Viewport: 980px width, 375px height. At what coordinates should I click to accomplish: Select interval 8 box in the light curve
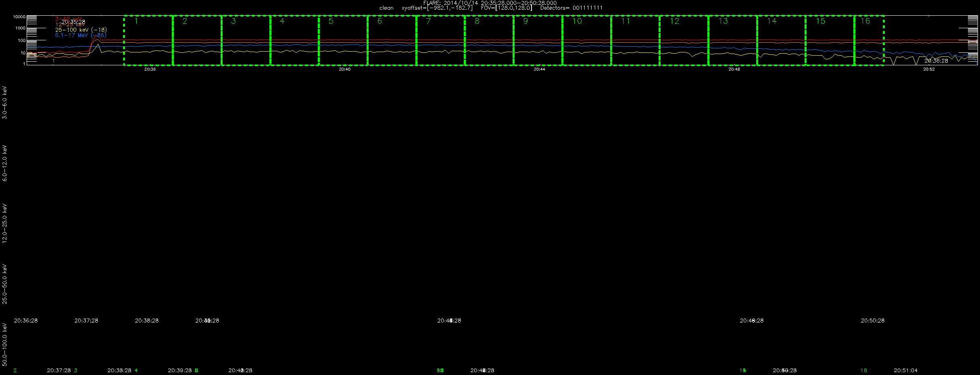click(x=489, y=40)
